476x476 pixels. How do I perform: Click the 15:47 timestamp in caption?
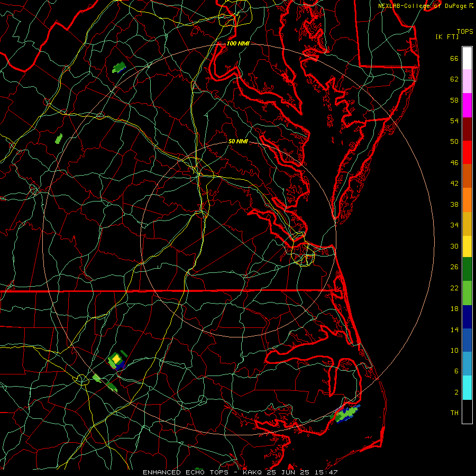pyautogui.click(x=326, y=472)
